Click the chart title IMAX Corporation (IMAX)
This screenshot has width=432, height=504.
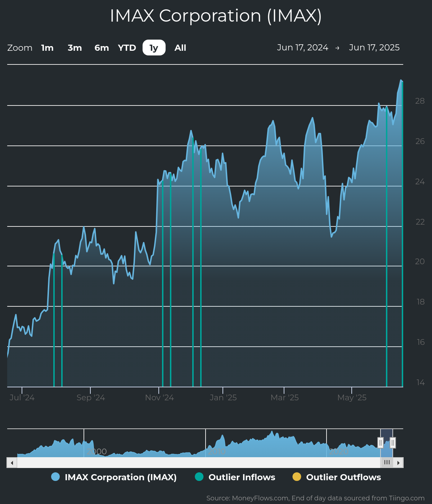pos(216,16)
